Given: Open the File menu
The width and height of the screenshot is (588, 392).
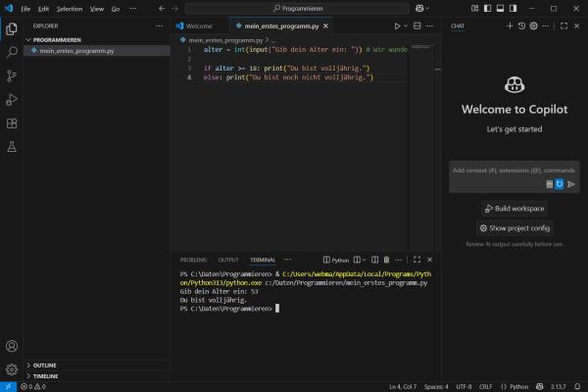Looking at the screenshot, I should (x=25, y=9).
